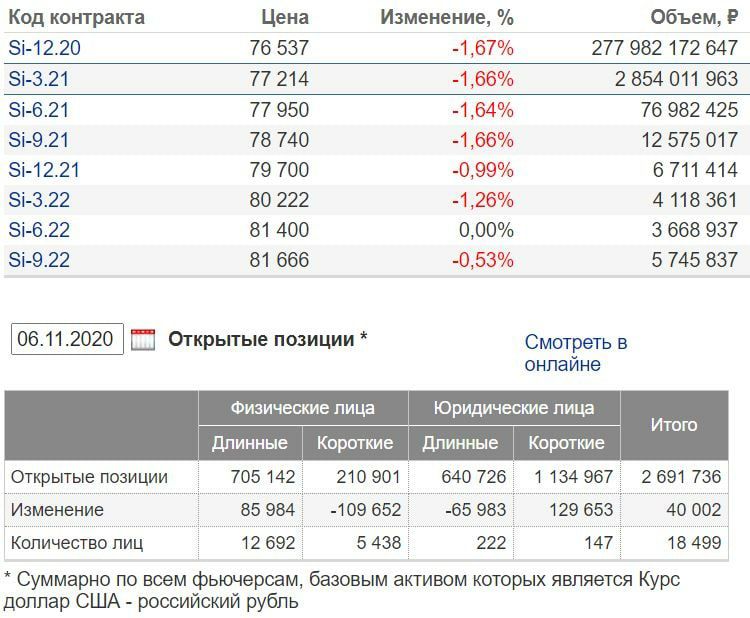The image size is (750, 618).
Task: Open the Si-3.22 contract link
Action: point(39,200)
